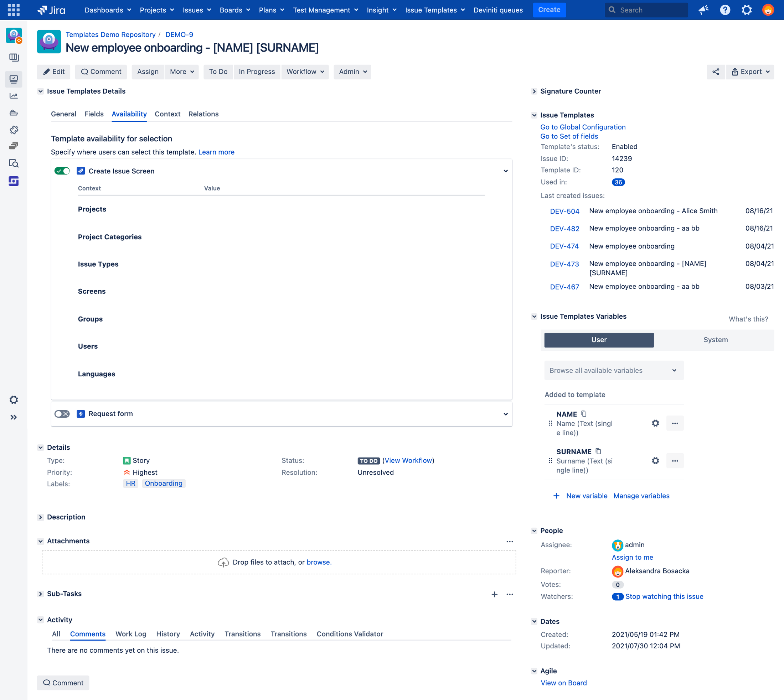784x700 pixels.
Task: Click in the top Search field
Action: coord(646,10)
